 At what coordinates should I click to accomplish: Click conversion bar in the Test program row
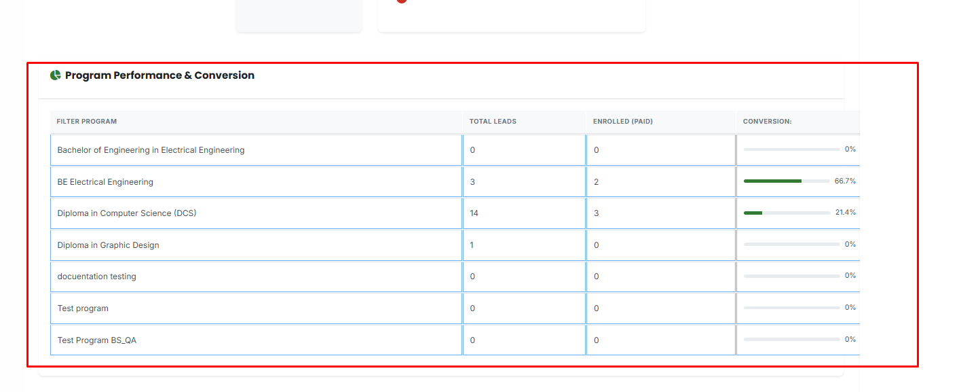[792, 308]
